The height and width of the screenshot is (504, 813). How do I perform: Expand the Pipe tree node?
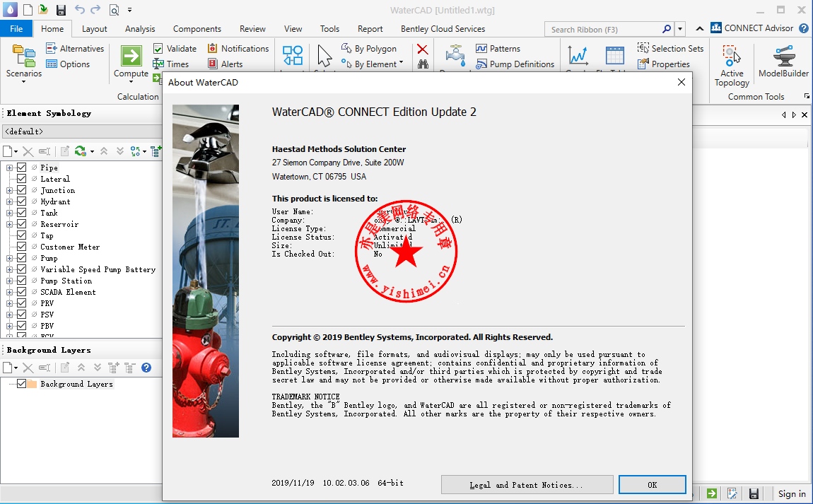click(x=9, y=168)
